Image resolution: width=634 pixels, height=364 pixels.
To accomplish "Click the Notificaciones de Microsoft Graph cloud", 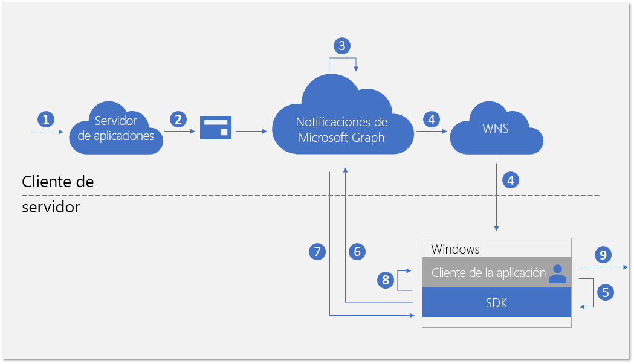I will tap(341, 128).
